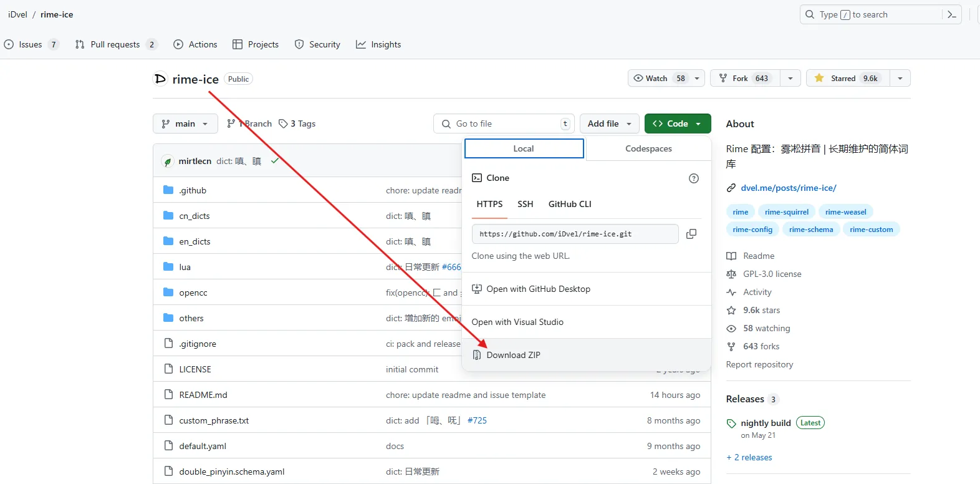
Task: Switch to the Local tab
Action: [x=524, y=148]
